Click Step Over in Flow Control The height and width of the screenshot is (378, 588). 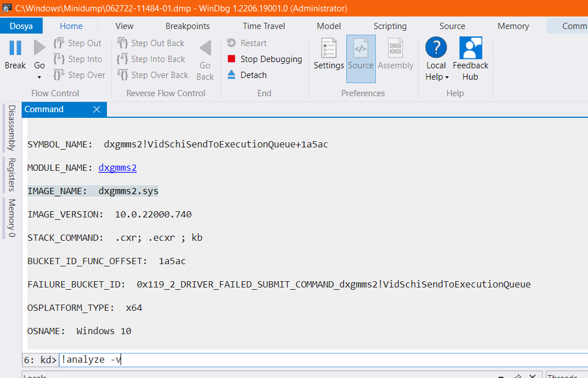80,75
